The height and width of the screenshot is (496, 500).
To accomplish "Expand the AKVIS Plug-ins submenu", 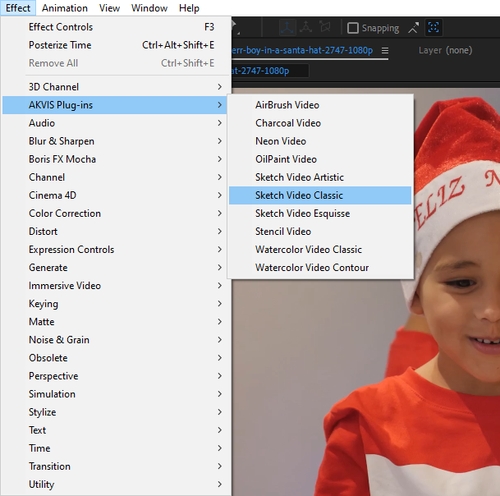I will (x=115, y=105).
